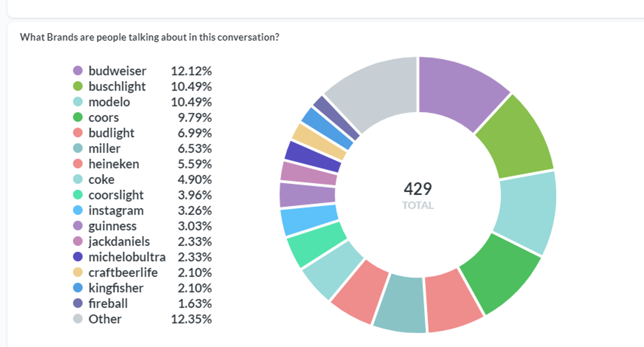644x347 pixels.
Task: Select the coors legend label
Action: (103, 117)
